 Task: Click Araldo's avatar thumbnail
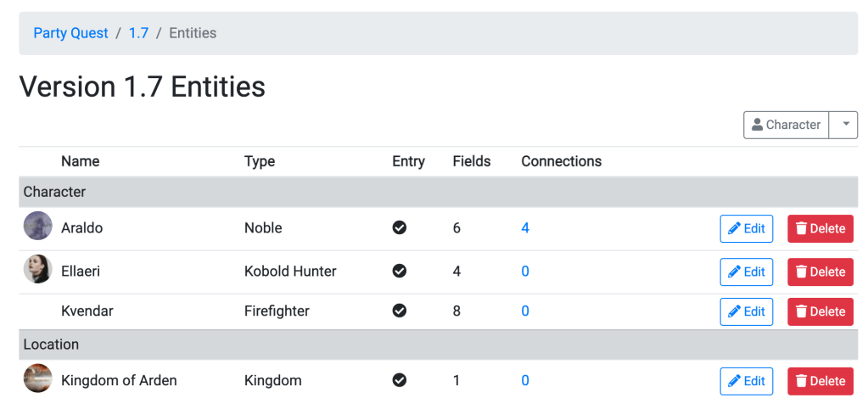tap(37, 227)
